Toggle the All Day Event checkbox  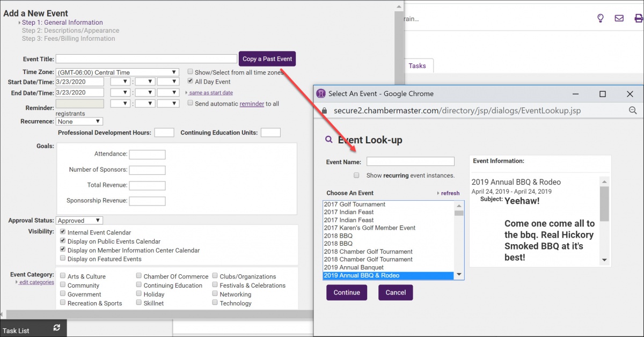click(x=191, y=82)
